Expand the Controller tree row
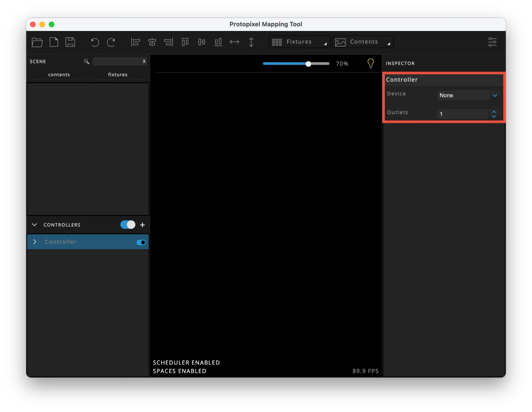Screen dimensions: 532x412 pyautogui.click(x=35, y=242)
